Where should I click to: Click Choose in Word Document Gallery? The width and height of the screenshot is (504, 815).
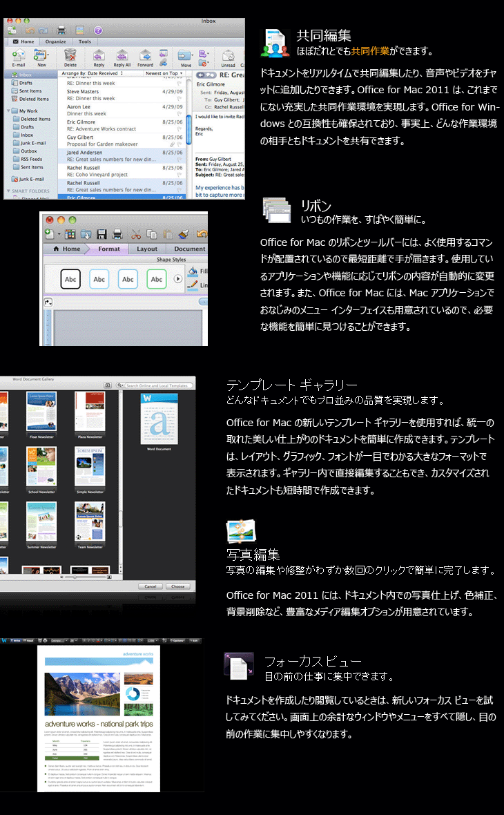[177, 586]
